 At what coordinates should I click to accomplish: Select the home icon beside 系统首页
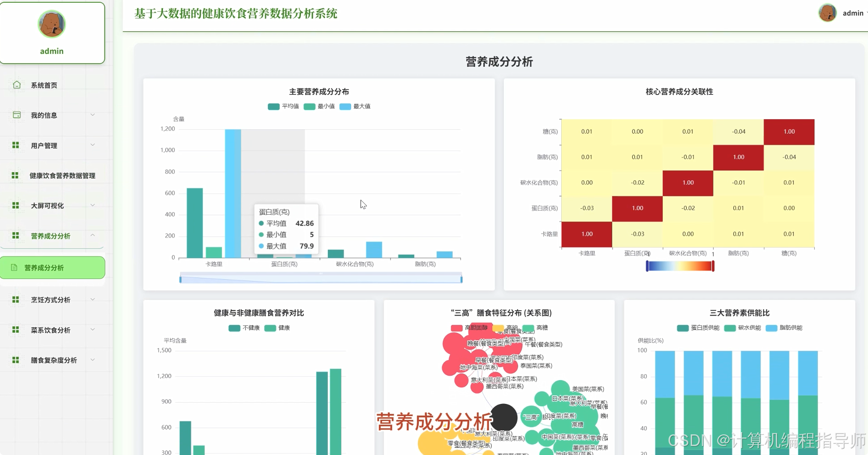(x=16, y=84)
